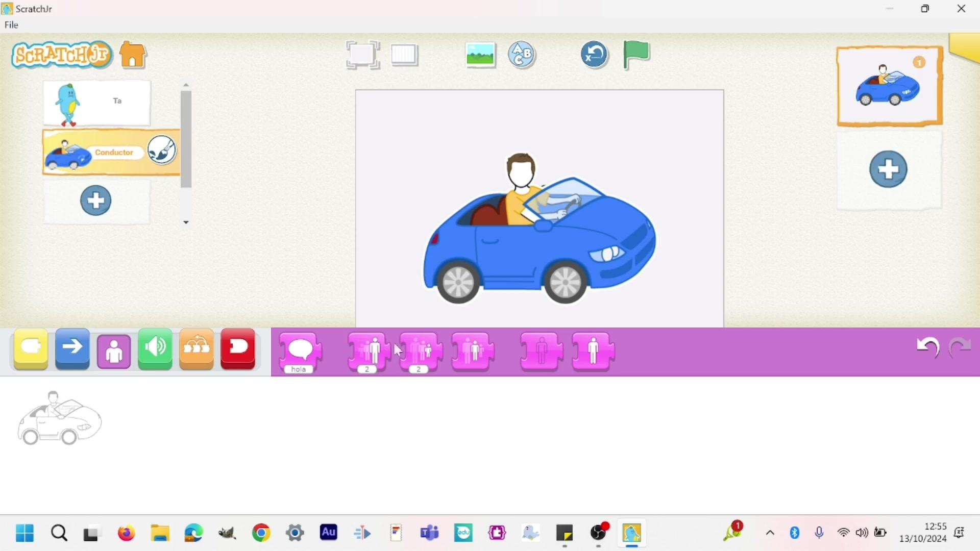Click the home button icon
980x551 pixels.
point(133,55)
